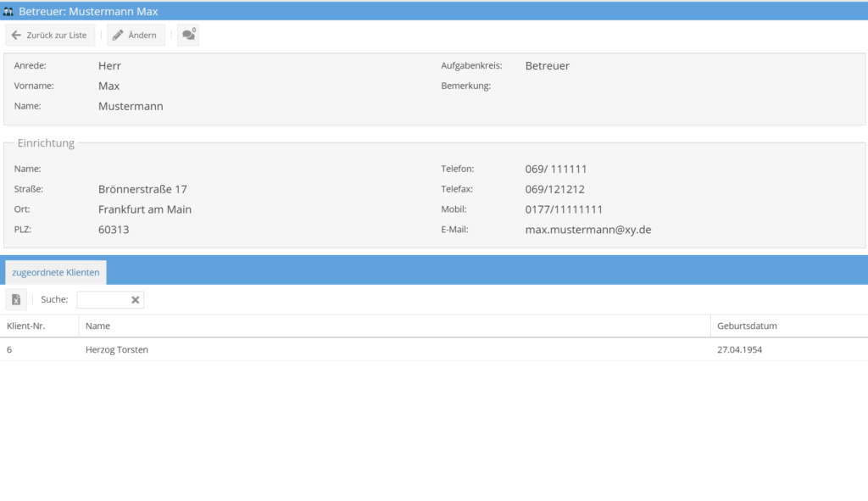The image size is (868, 501).
Task: Open the comments speech bubble icon
Action: pos(188,35)
